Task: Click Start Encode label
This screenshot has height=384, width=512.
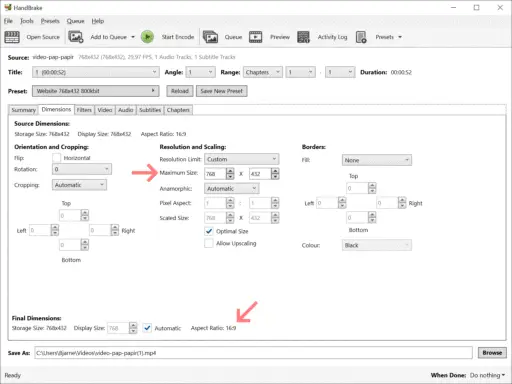Action: click(178, 37)
